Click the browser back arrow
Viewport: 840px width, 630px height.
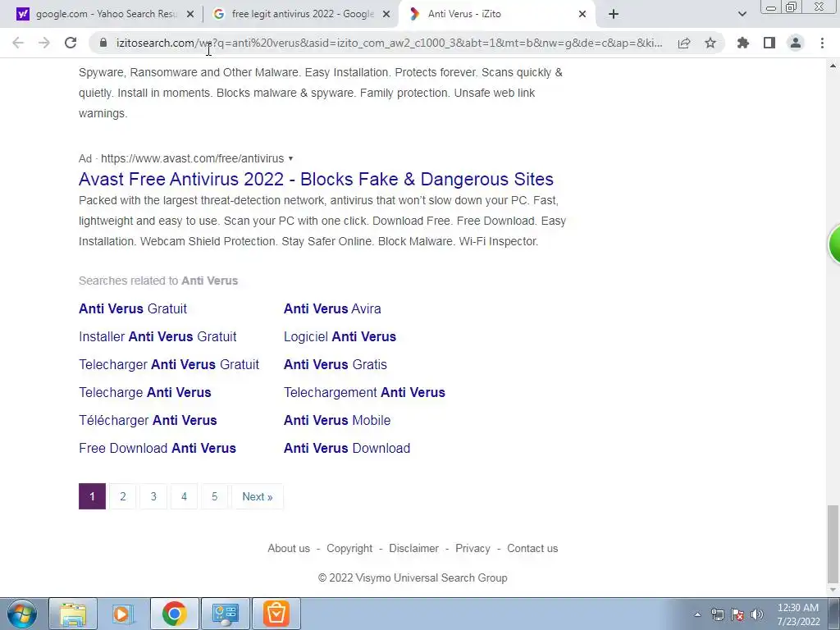coord(18,43)
